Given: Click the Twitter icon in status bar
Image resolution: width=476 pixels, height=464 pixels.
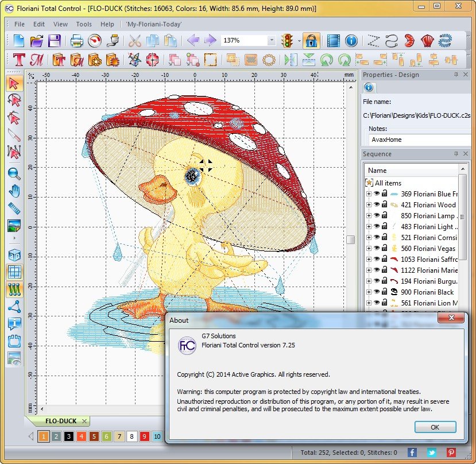Looking at the screenshot, I should 431,453.
